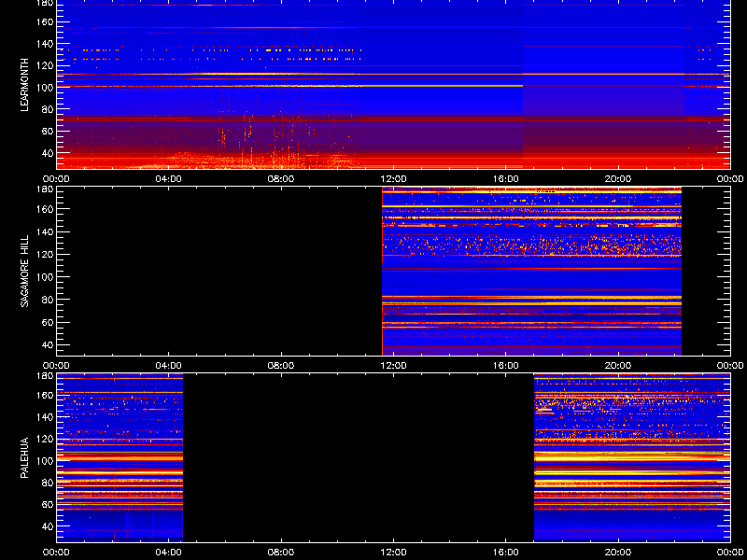Click the 100 frequency label on Learmonth axis
The width and height of the screenshot is (747, 560).
[x=44, y=88]
